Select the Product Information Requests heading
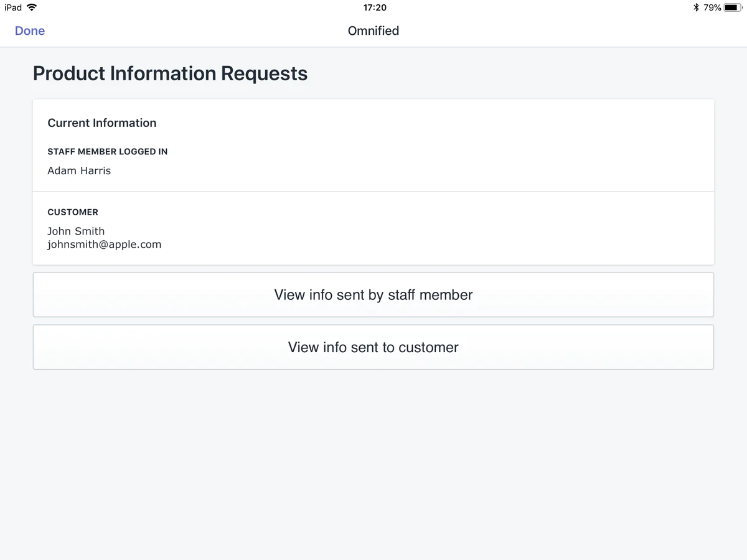The image size is (747, 560). coord(170,73)
